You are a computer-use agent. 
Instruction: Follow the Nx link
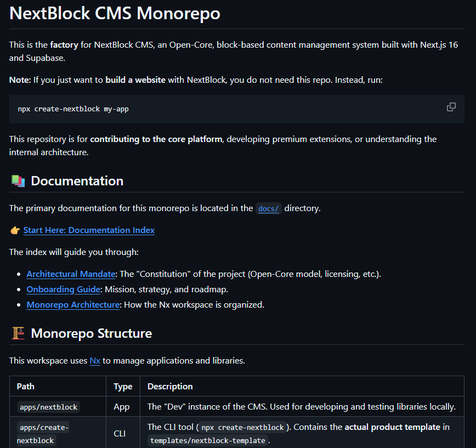tap(95, 361)
